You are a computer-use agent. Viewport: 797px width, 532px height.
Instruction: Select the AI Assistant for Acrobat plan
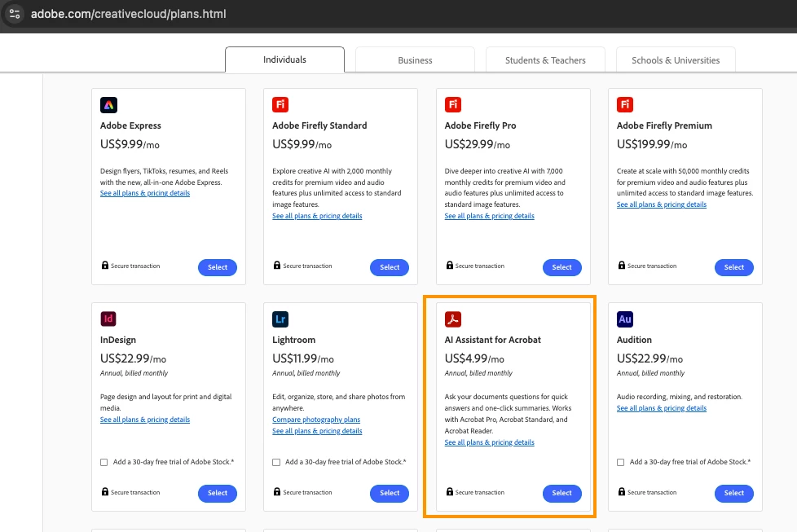click(x=562, y=493)
